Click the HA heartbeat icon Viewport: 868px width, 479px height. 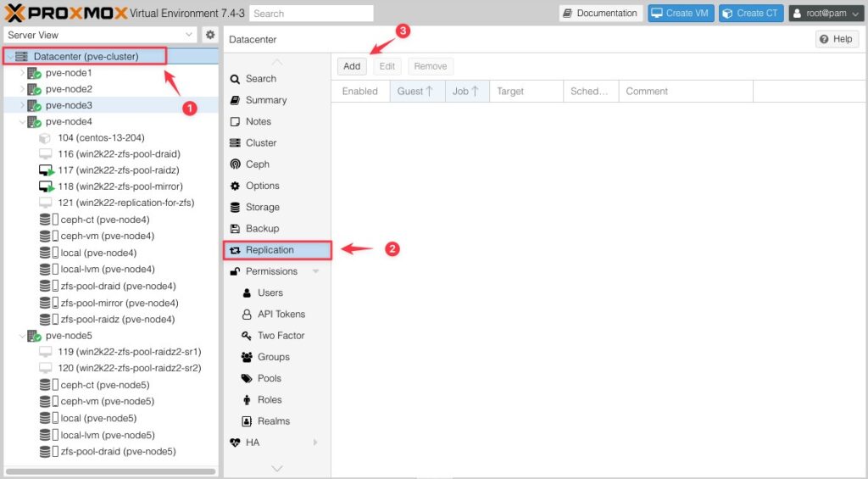coord(236,443)
